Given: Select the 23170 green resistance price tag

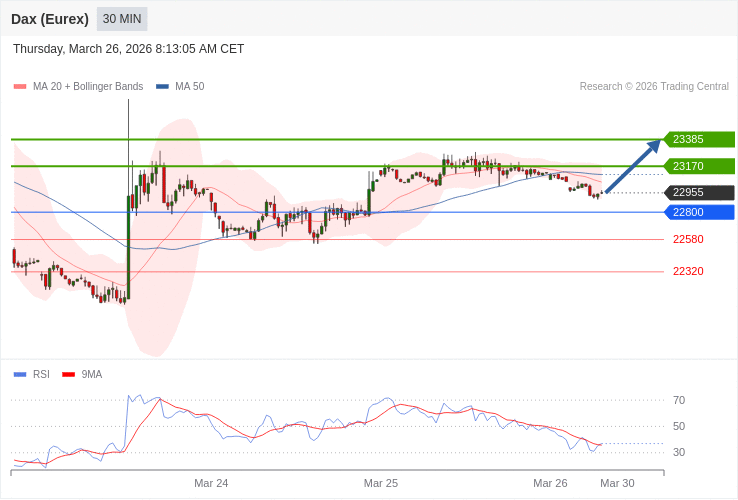Looking at the screenshot, I should coord(698,166).
